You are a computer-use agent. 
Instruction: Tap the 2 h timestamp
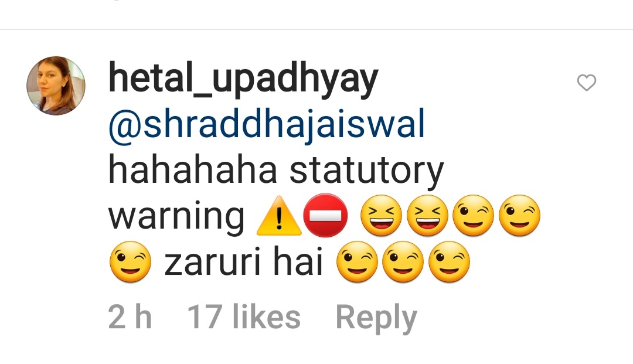pos(130,317)
